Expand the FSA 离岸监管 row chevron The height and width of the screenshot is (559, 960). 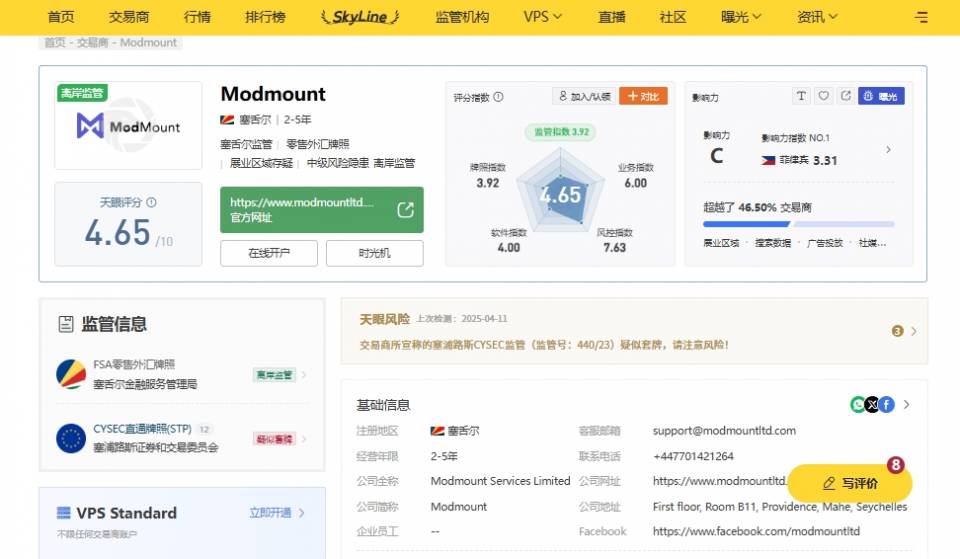[x=304, y=375]
